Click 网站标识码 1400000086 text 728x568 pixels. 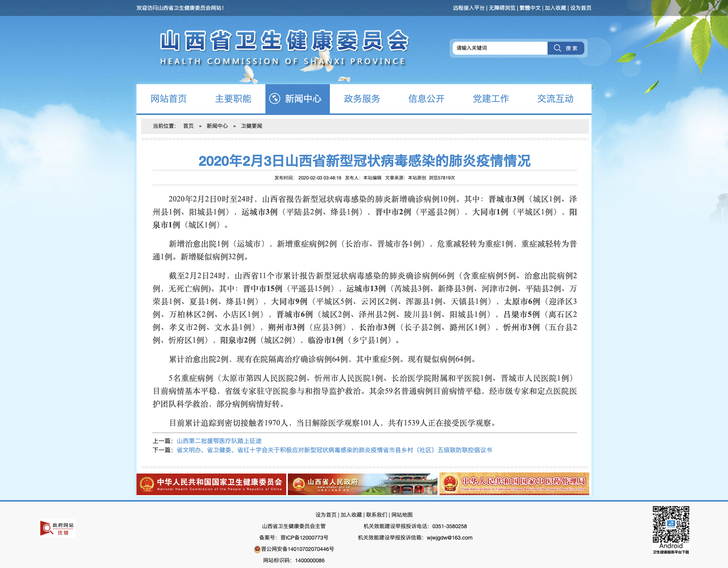(x=294, y=560)
